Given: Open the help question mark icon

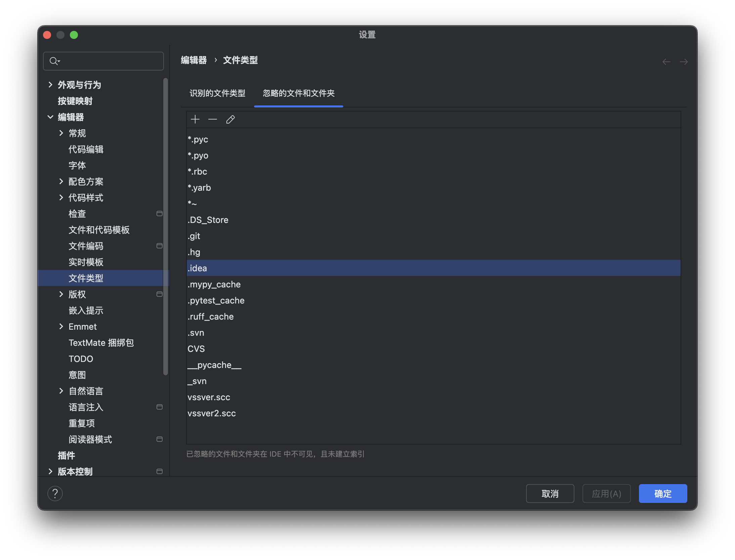Looking at the screenshot, I should (x=55, y=494).
